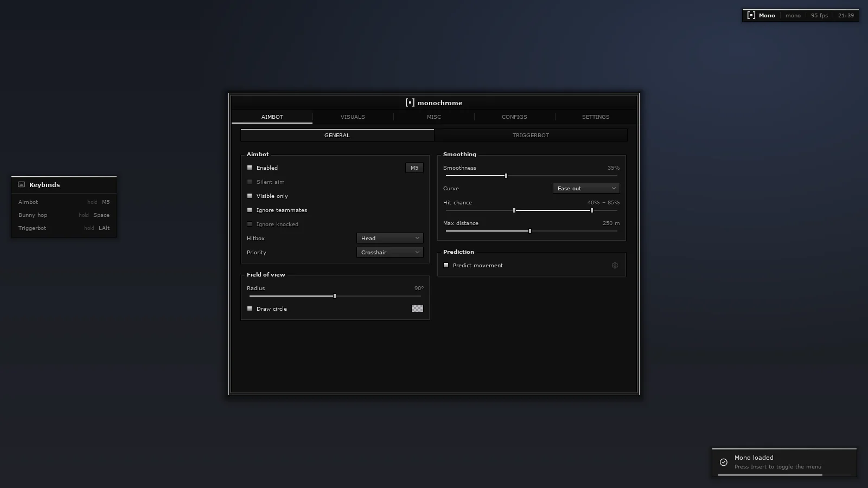The height and width of the screenshot is (488, 868).
Task: Click the 95 fps readout in watermark
Action: 819,15
